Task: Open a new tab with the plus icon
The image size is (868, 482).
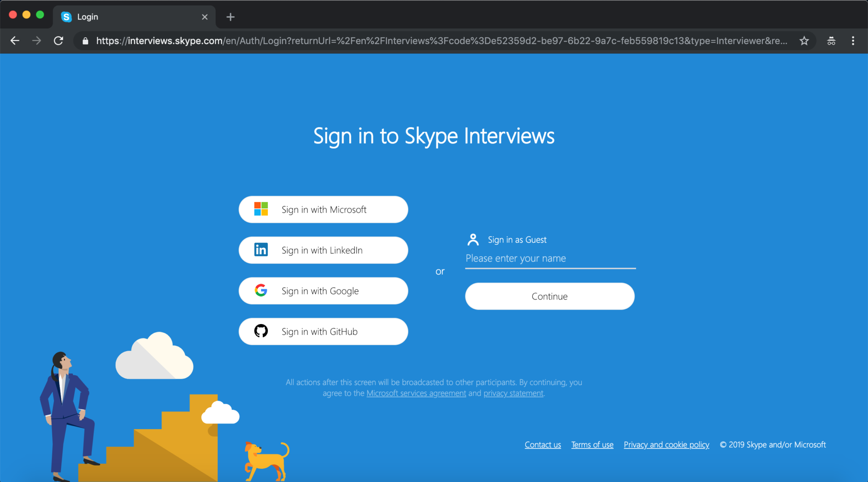Action: point(231,17)
